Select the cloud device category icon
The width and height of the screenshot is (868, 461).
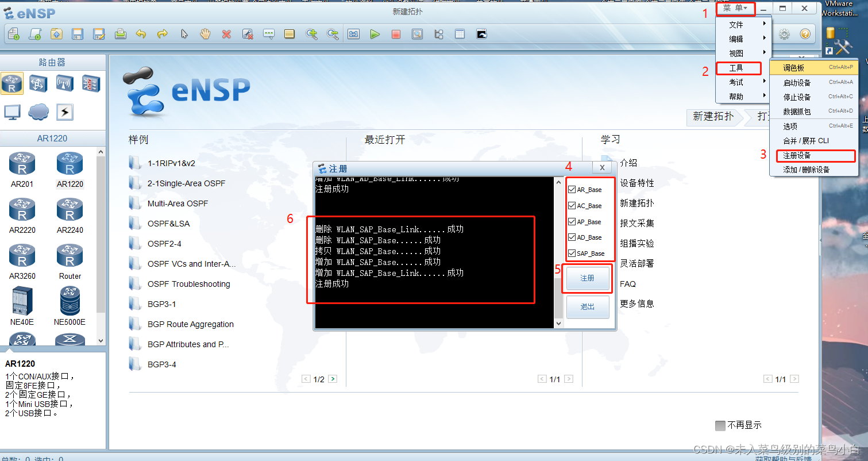click(38, 112)
